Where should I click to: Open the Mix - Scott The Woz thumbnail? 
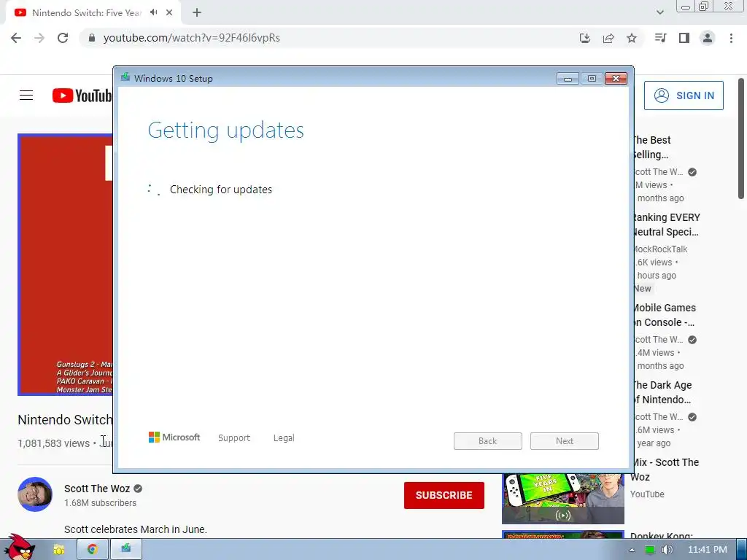pos(563,499)
